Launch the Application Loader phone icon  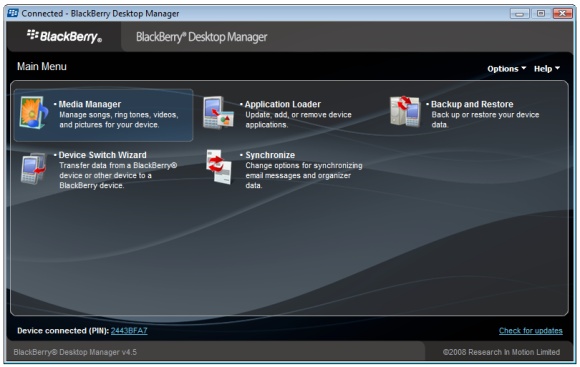[218, 113]
